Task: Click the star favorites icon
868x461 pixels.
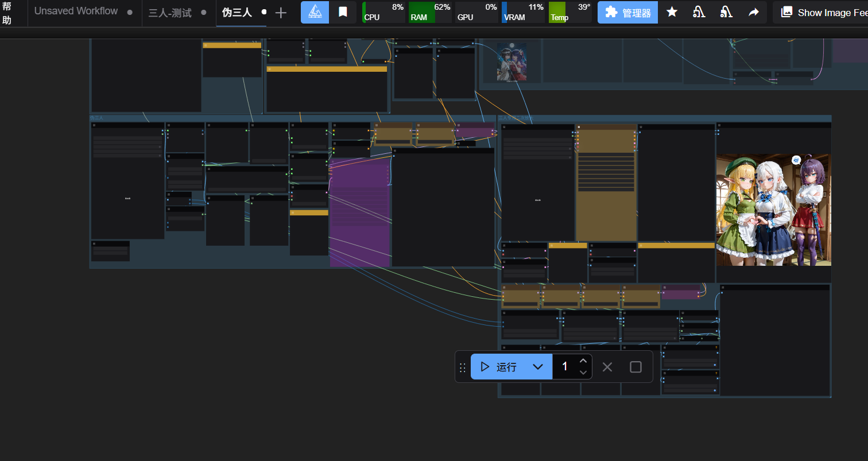Action: [x=672, y=12]
